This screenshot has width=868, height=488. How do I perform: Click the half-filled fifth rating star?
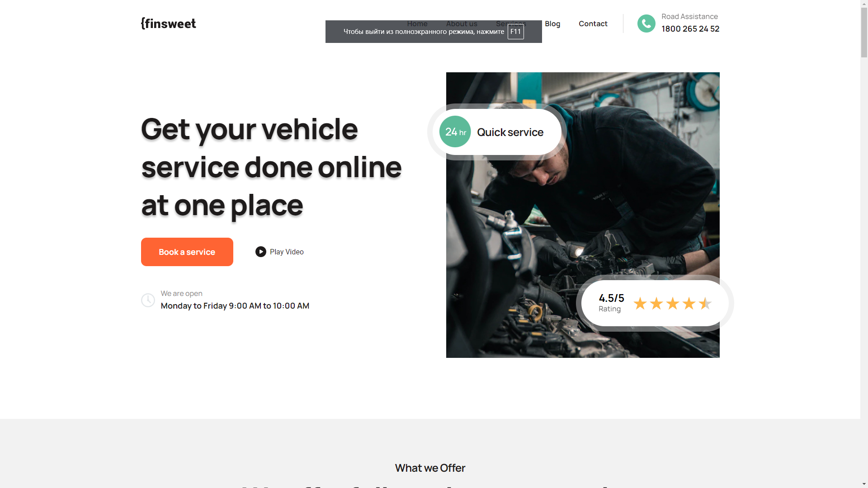pos(705,303)
